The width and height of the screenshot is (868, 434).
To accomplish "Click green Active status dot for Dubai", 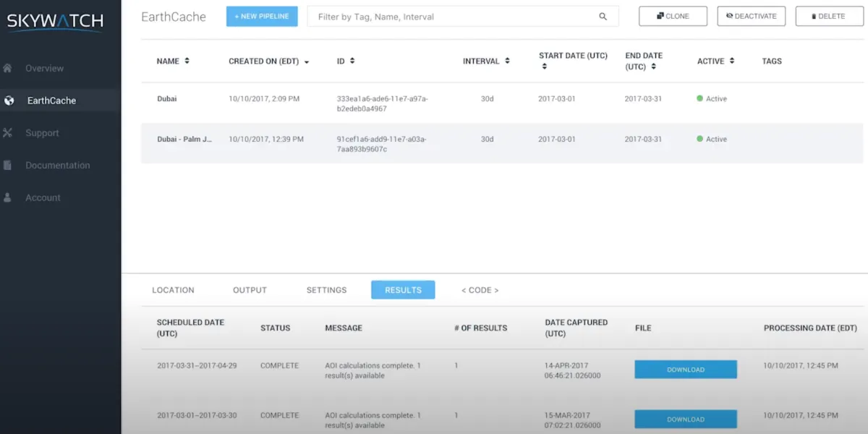I will [699, 98].
